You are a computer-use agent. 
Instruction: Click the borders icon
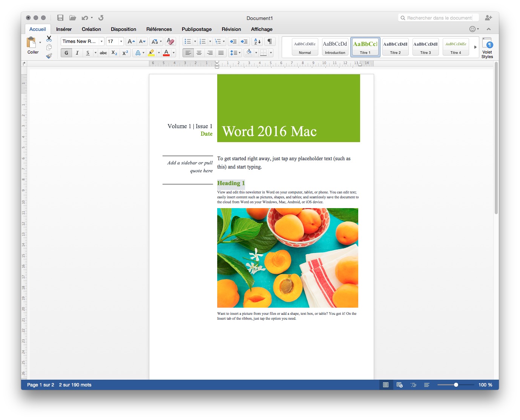[264, 53]
